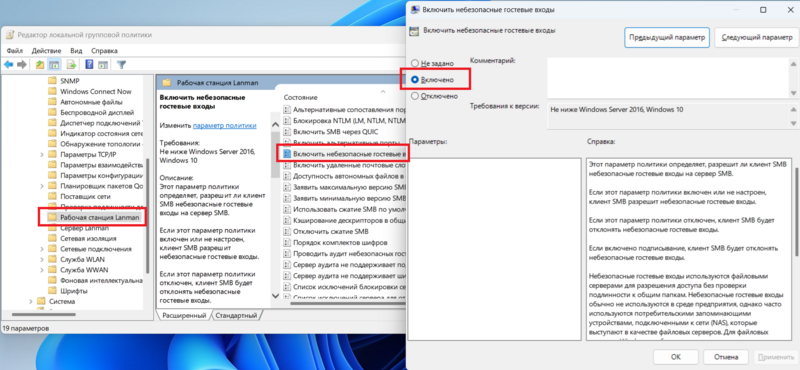800x370 pixels.
Task: Select Автономные файлы in the tree
Action: [91, 102]
